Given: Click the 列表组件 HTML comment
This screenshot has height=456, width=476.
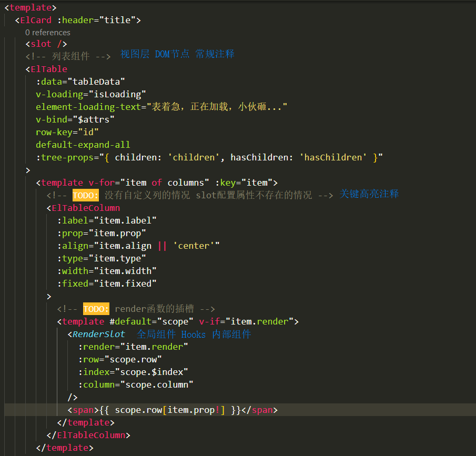Looking at the screenshot, I should tap(68, 56).
